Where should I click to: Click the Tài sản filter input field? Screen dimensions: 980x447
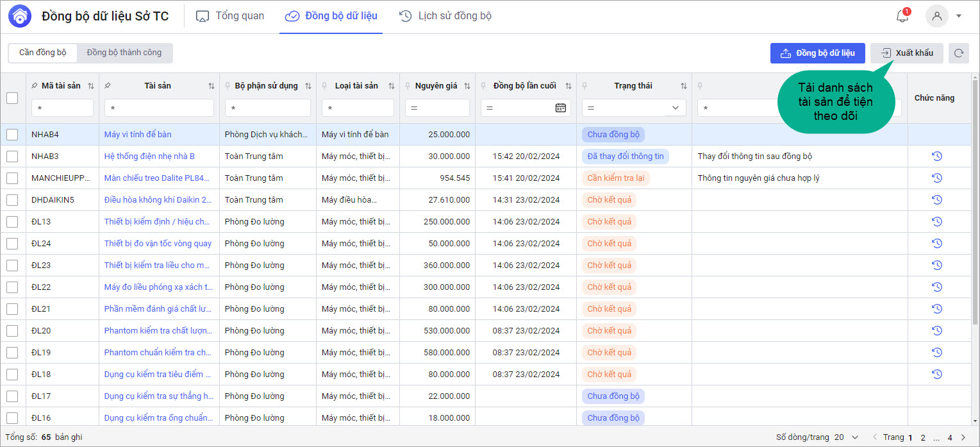point(159,108)
